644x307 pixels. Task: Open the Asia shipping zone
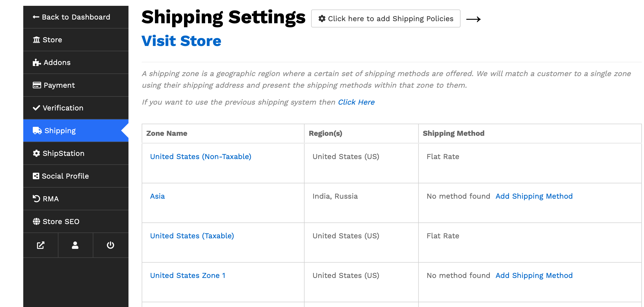point(157,196)
